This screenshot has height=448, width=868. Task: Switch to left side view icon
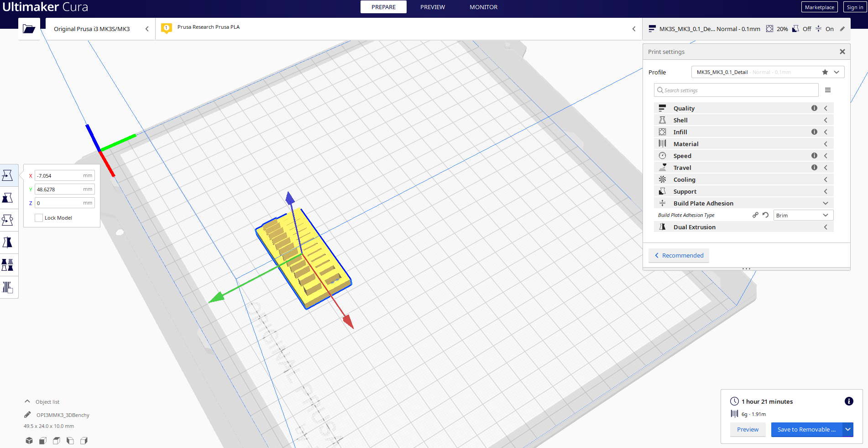70,441
